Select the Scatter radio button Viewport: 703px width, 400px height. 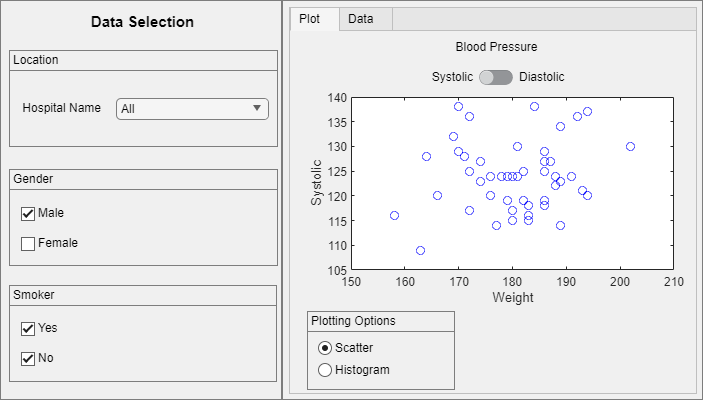click(325, 348)
